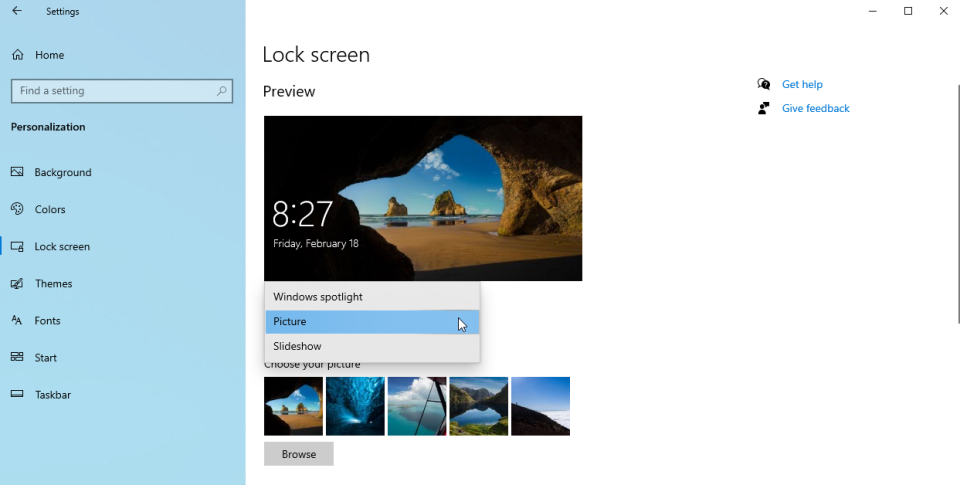Select the Start tiles icon
This screenshot has width=960, height=485.
pyautogui.click(x=17, y=357)
